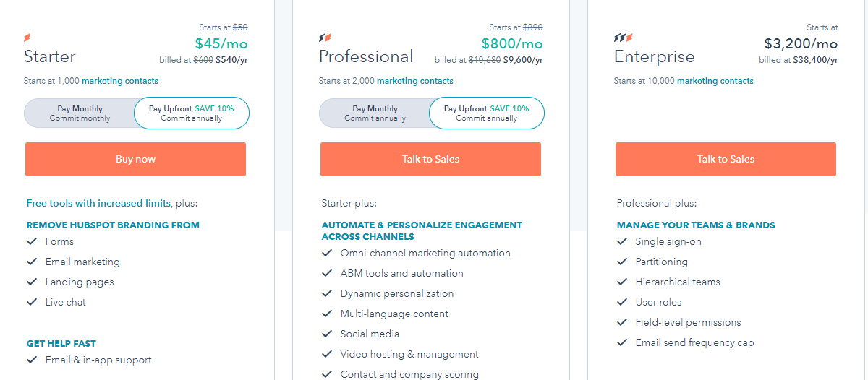
Task: Select Pay Upfront for the Starter plan
Action: click(x=192, y=113)
